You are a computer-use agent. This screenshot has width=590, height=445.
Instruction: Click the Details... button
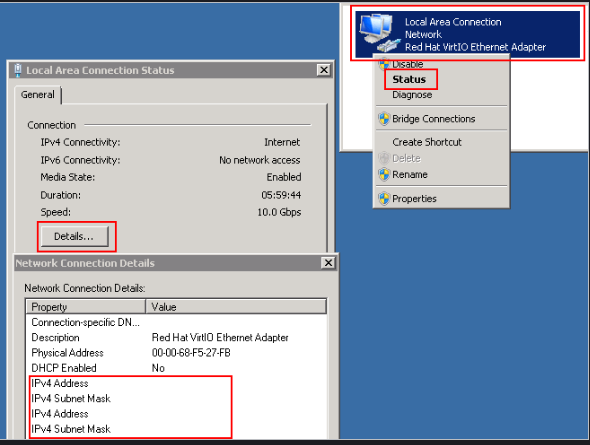click(75, 236)
